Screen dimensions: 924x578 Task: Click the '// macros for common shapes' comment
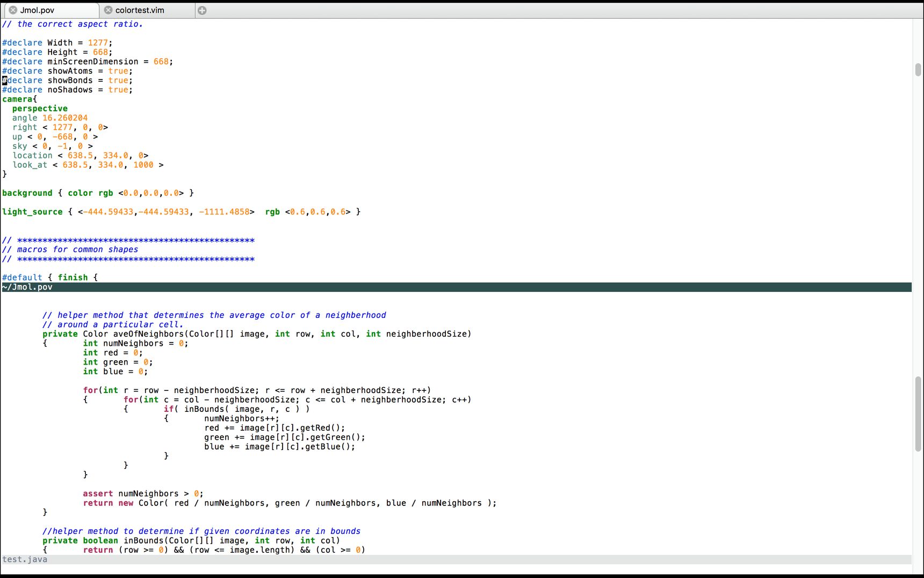tap(70, 249)
